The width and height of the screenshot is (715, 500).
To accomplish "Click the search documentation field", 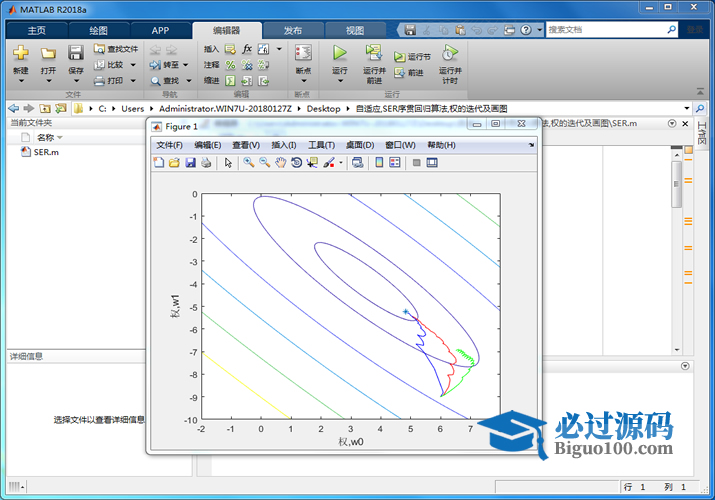I will 606,30.
